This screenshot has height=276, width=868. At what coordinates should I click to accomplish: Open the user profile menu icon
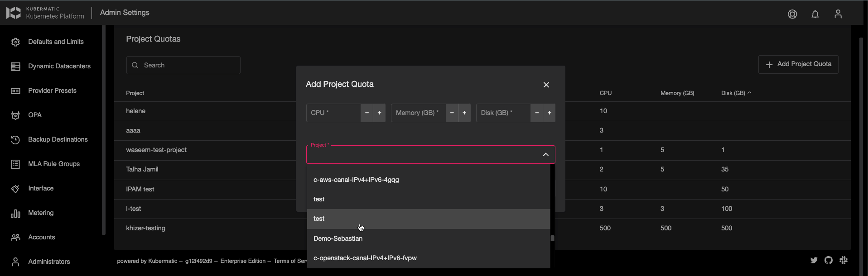(838, 14)
